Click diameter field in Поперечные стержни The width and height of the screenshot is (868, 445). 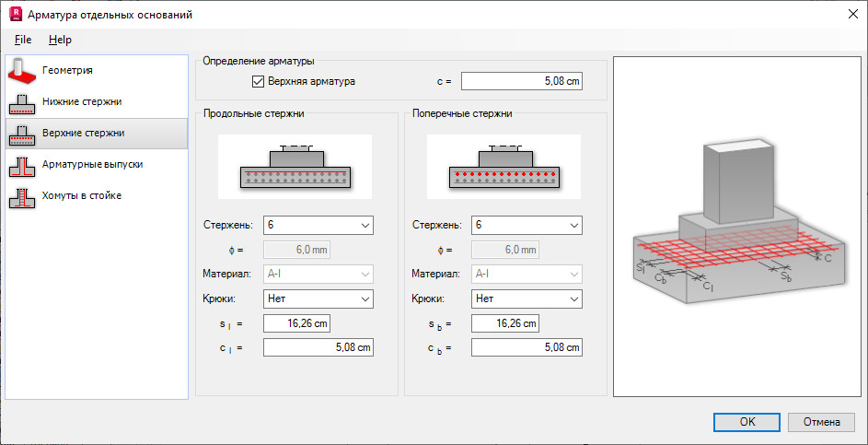tap(505, 250)
